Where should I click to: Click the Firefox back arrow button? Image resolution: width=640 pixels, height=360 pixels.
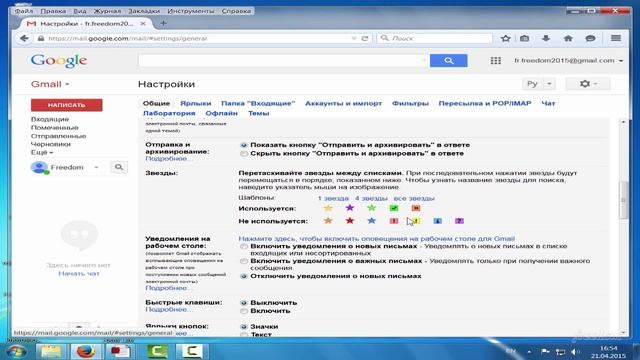(24, 38)
